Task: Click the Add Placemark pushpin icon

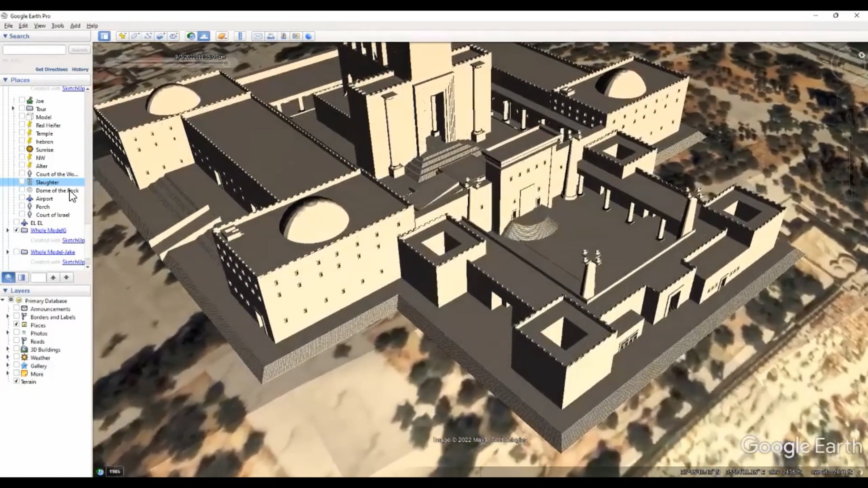Action: coord(122,36)
